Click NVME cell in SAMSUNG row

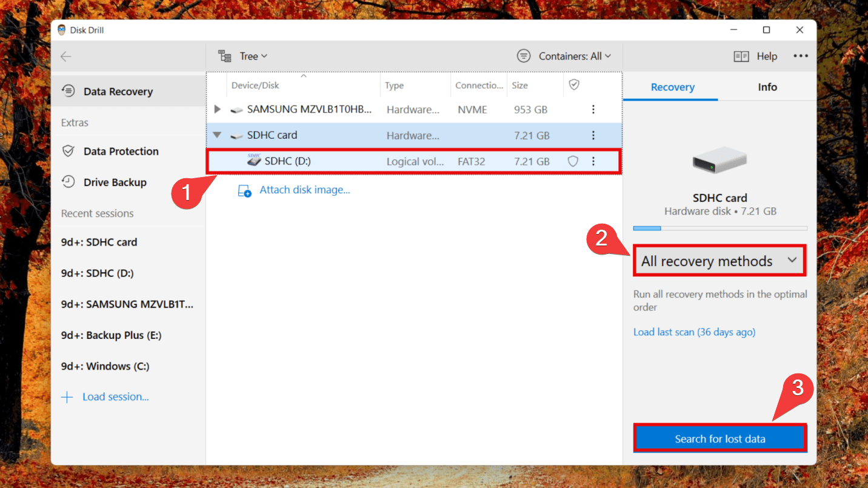pos(472,110)
